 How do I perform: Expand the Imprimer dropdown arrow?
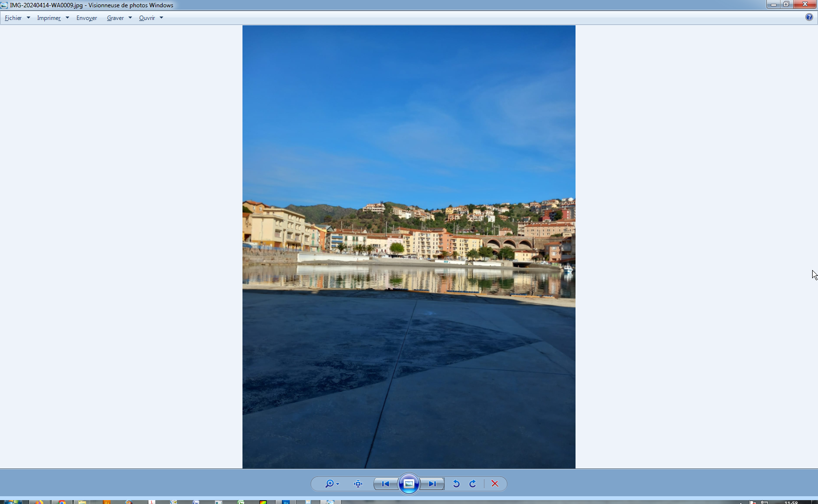(x=67, y=18)
